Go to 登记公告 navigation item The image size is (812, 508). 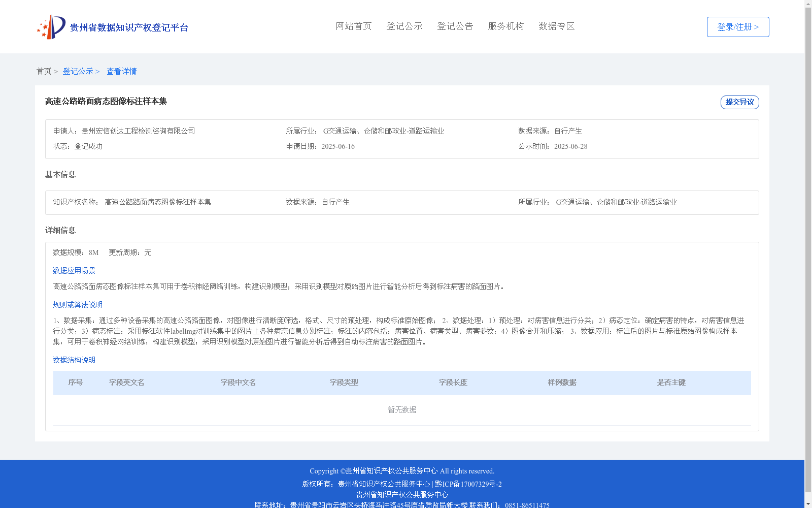[455, 26]
